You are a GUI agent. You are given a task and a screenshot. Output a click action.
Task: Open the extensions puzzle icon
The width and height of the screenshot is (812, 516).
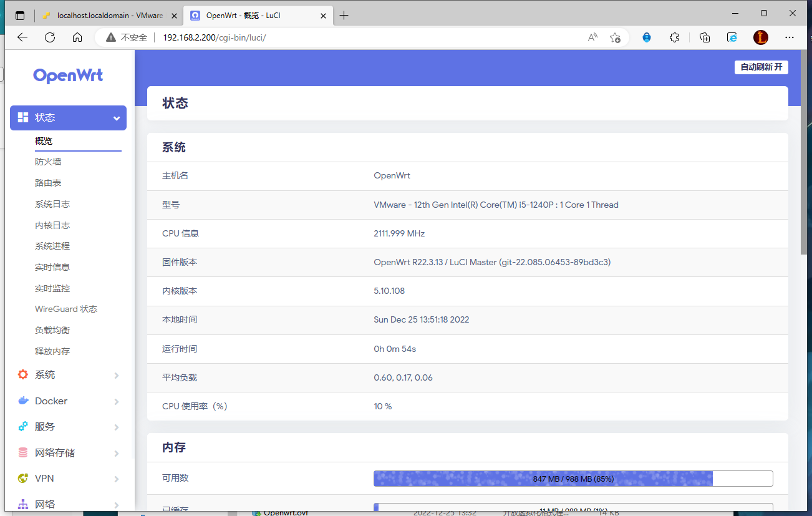point(674,37)
